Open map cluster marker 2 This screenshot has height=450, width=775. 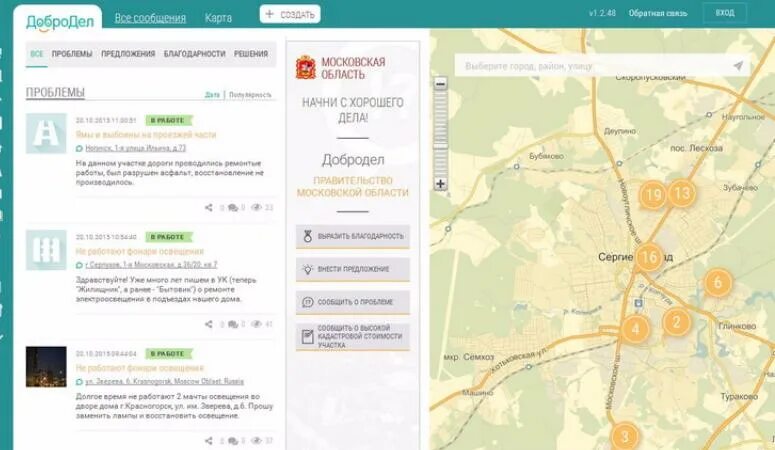pos(677,322)
